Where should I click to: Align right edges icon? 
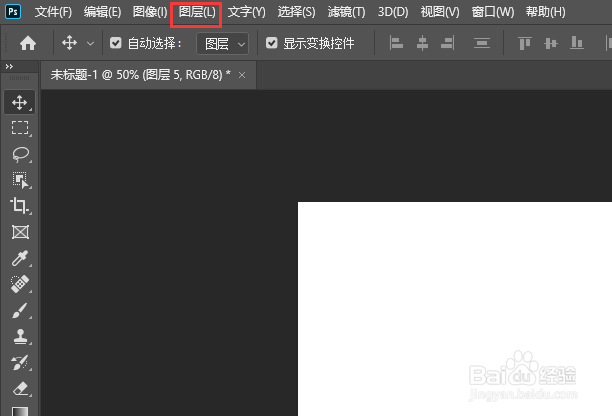click(x=448, y=43)
